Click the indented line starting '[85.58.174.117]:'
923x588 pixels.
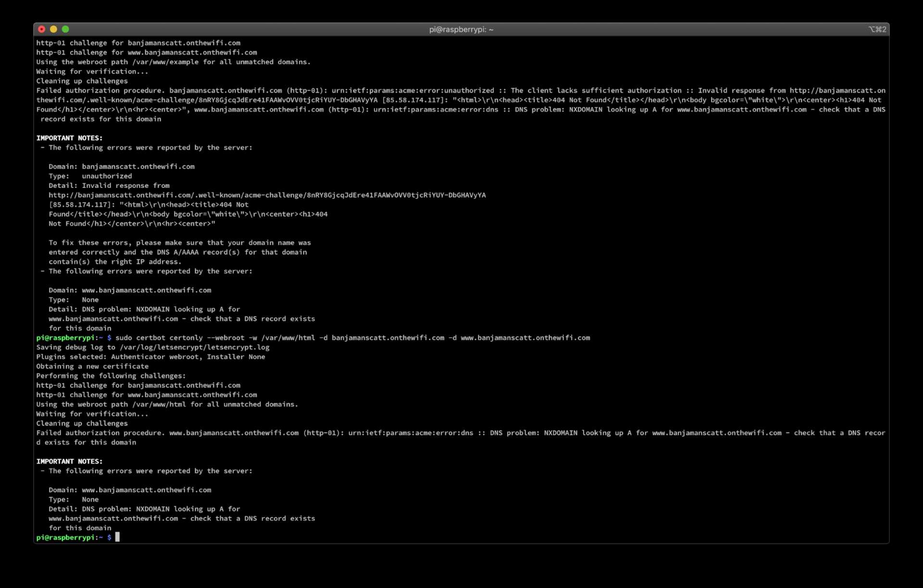click(149, 205)
